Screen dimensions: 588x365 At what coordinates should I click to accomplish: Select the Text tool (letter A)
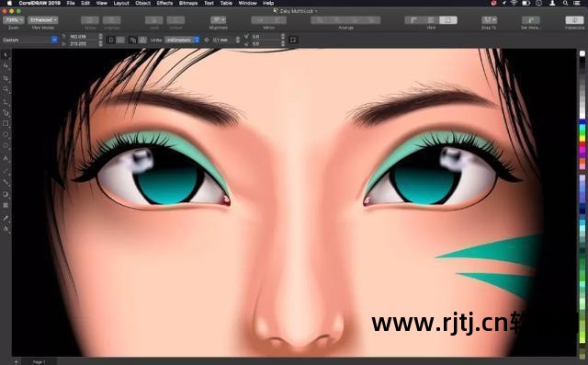6,158
